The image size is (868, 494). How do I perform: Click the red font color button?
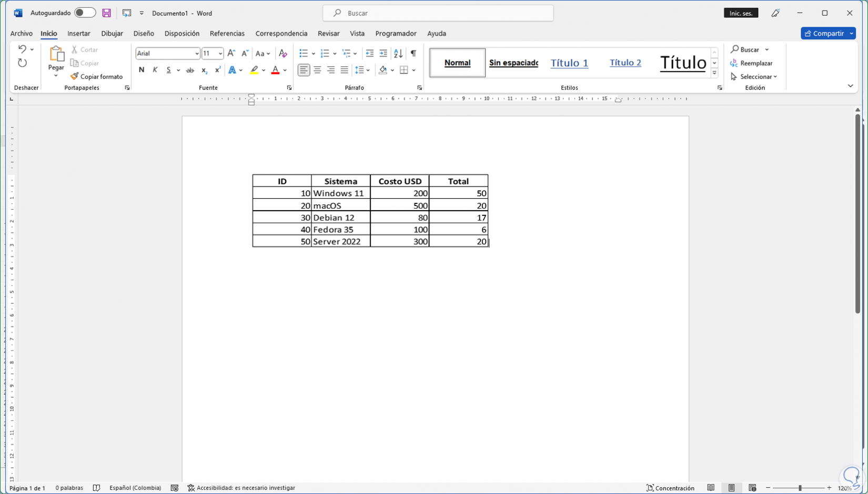(275, 70)
